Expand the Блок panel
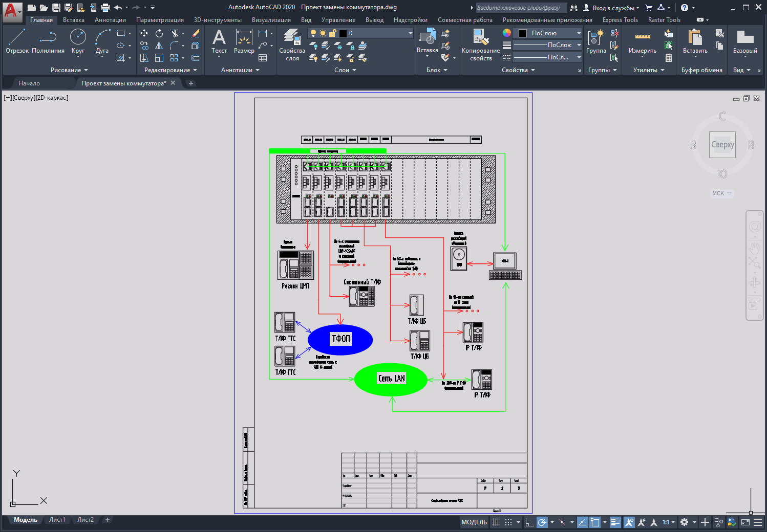This screenshot has width=767, height=532. 437,70
